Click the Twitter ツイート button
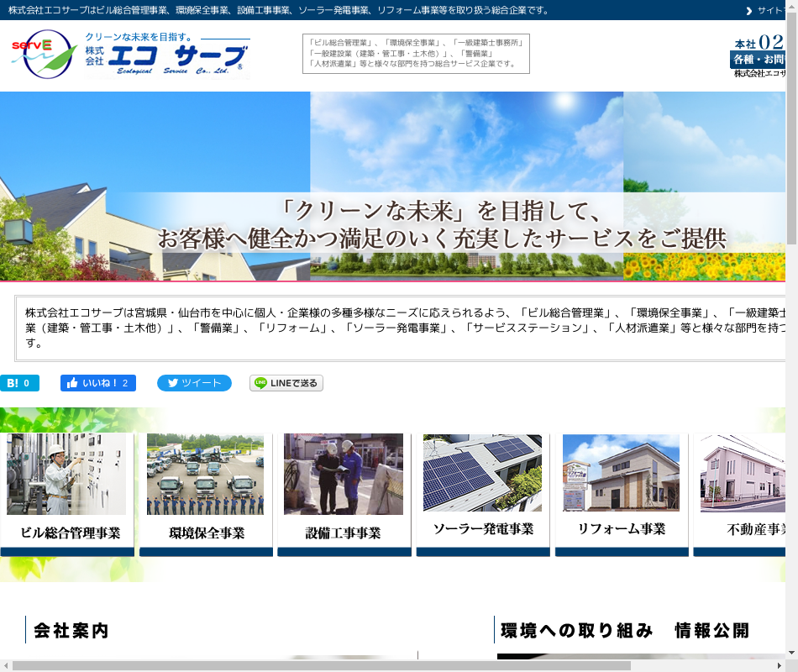798x672 pixels. (x=194, y=383)
